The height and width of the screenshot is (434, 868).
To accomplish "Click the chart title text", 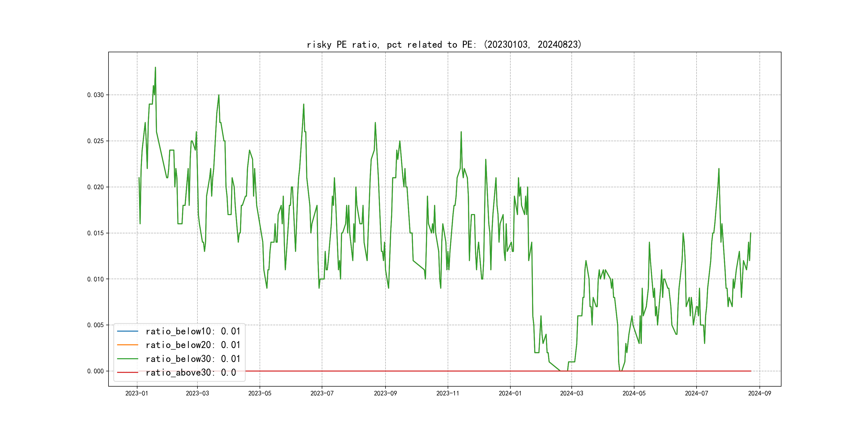I will coord(444,44).
